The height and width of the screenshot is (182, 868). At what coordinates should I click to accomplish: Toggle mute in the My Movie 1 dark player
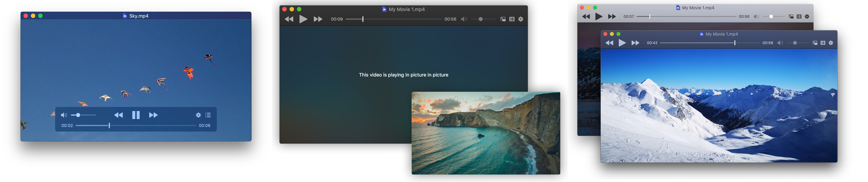(464, 19)
